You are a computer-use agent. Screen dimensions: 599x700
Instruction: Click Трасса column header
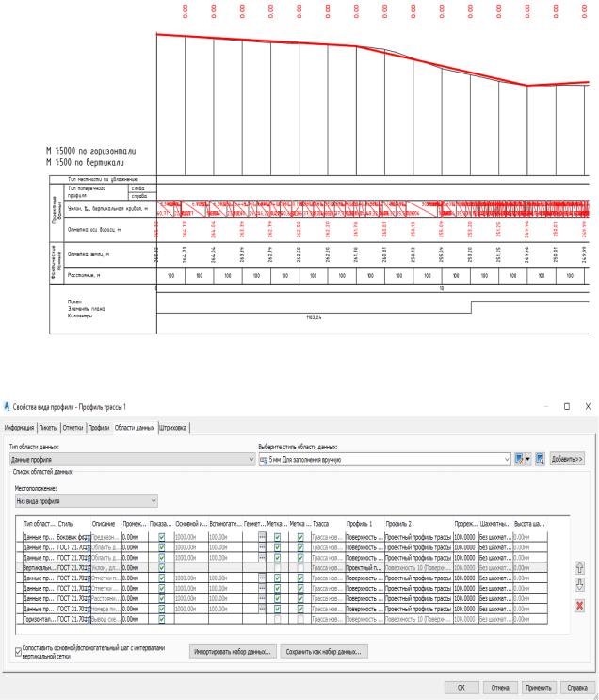328,524
